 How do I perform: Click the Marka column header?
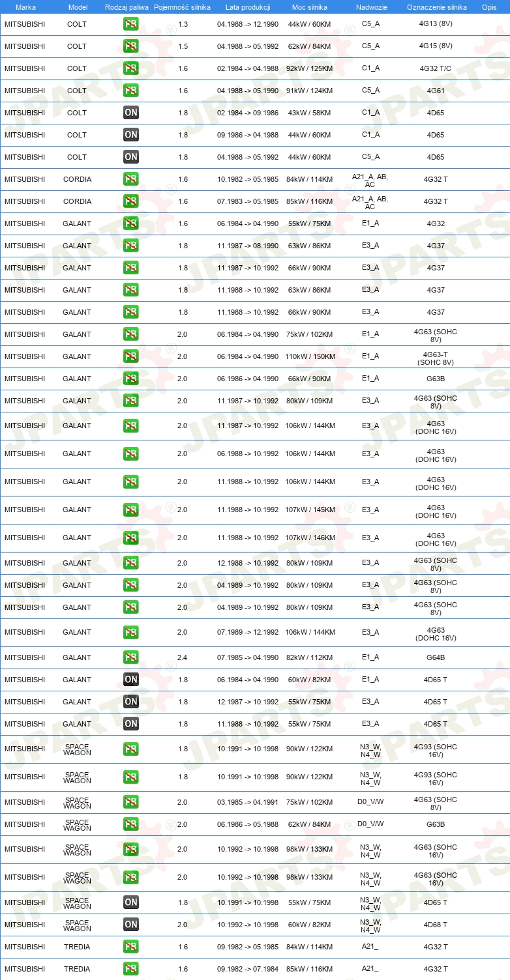pyautogui.click(x=25, y=7)
